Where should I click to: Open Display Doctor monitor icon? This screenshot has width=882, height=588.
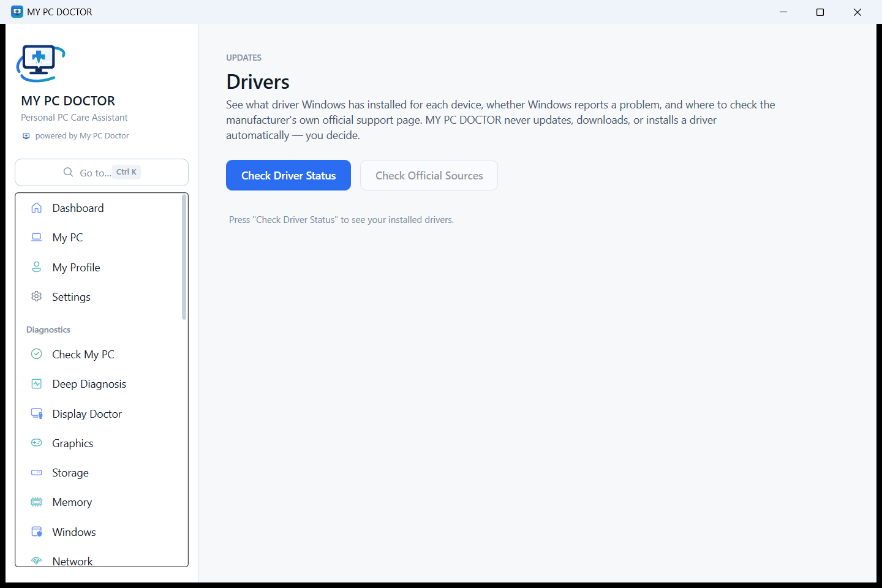(37, 413)
